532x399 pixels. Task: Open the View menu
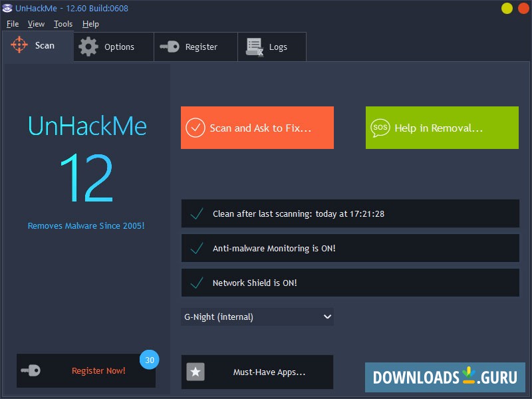(x=36, y=24)
